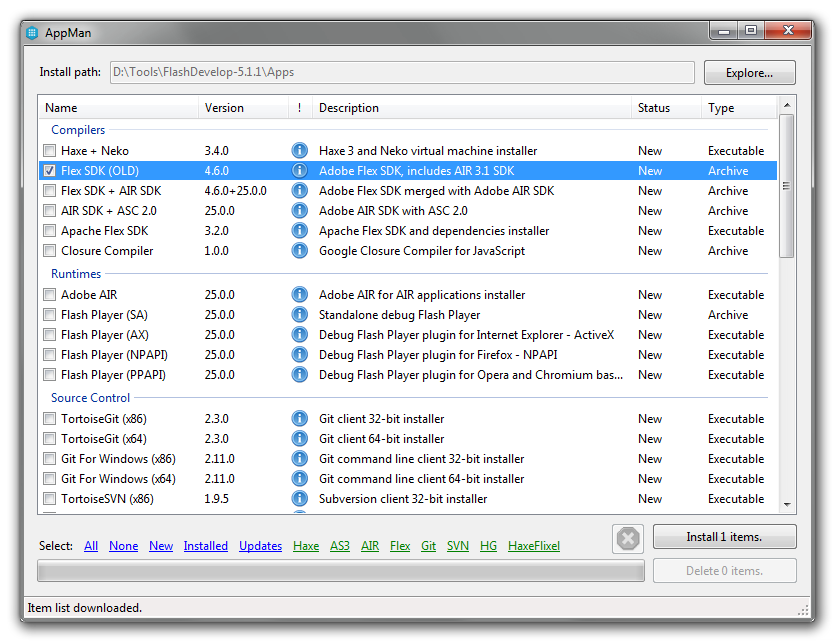
Task: Click the info icon for Apache Flex SDK
Action: click(x=299, y=231)
